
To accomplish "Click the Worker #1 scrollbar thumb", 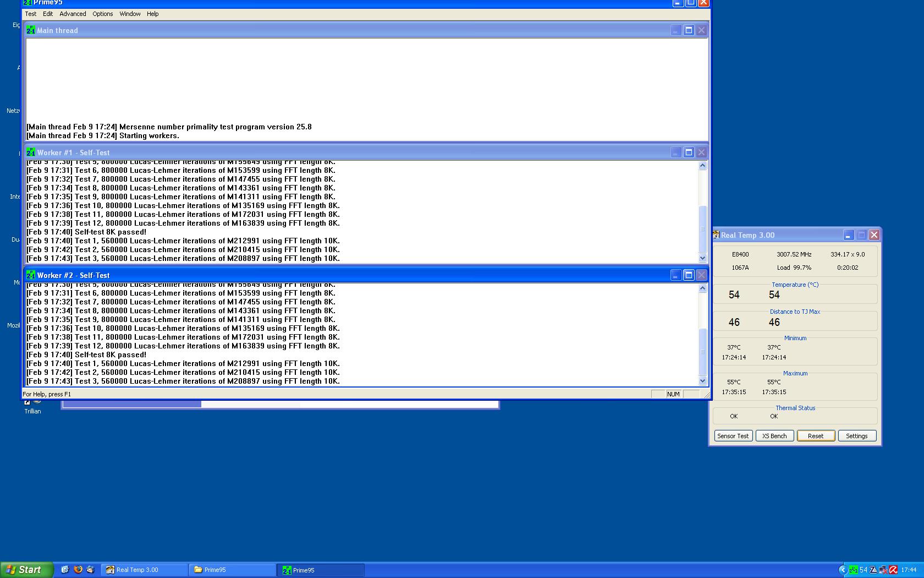I will [702, 229].
